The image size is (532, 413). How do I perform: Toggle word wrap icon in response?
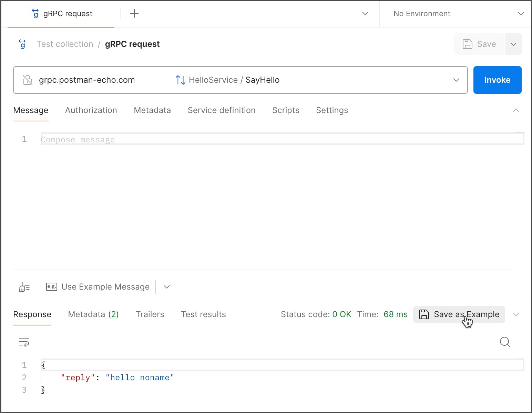pyautogui.click(x=24, y=342)
